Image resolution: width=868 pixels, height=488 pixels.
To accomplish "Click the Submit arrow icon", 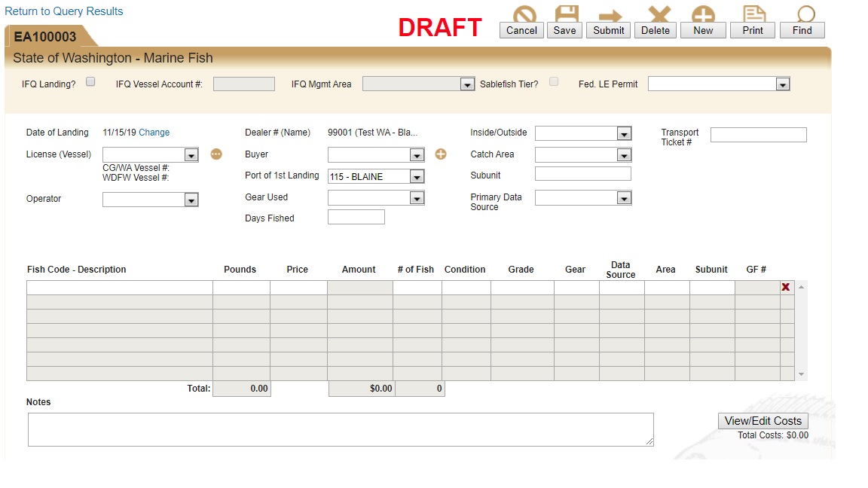I will coord(609,15).
